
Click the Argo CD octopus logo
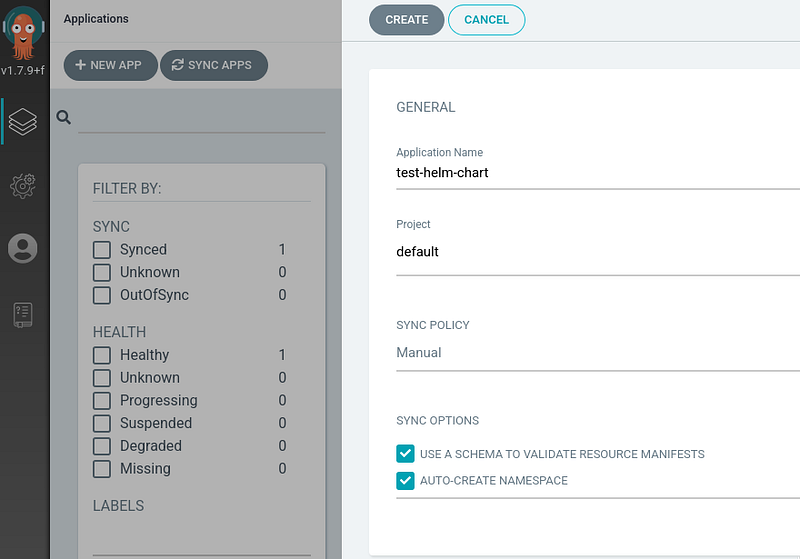click(23, 32)
